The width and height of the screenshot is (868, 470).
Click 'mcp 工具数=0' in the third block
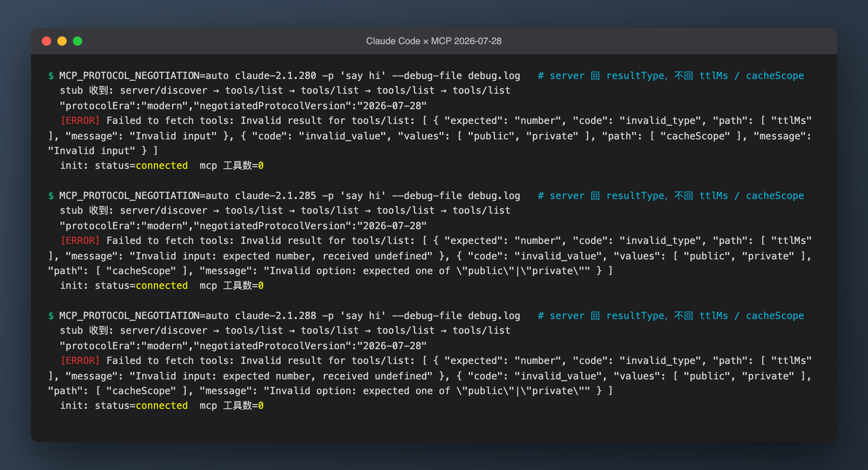(x=232, y=405)
